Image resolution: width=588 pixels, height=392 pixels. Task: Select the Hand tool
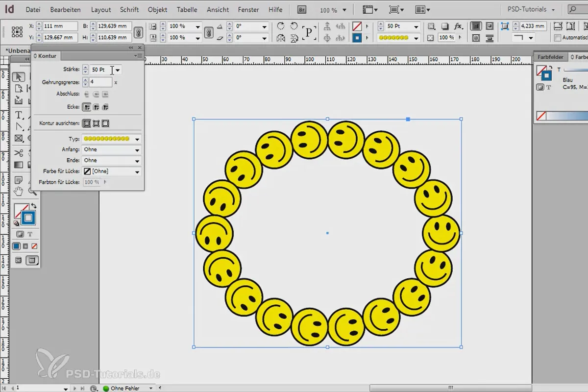[19, 191]
